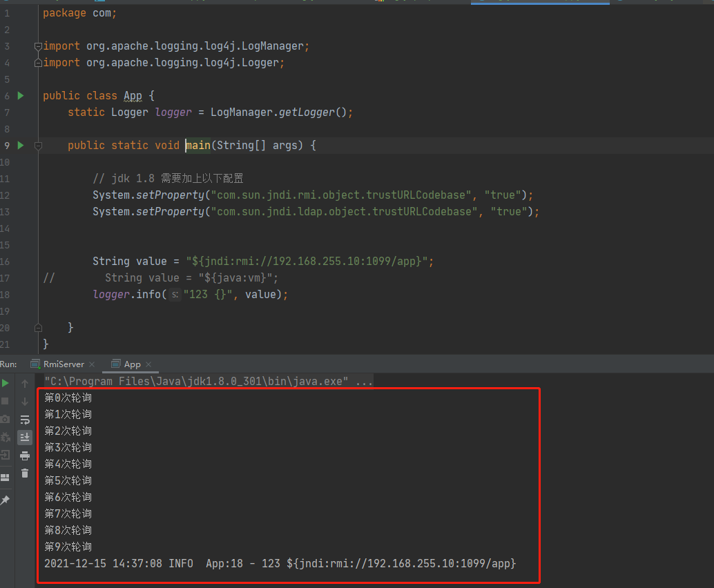Viewport: 714px width, 588px height.
Task: Close the RmiServer run tab
Action: pos(92,364)
